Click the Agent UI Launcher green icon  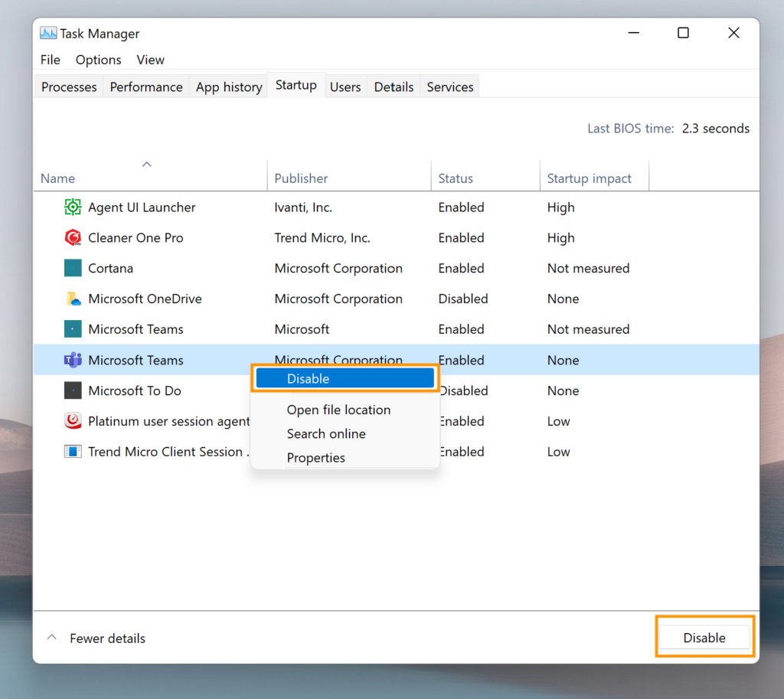click(x=73, y=207)
